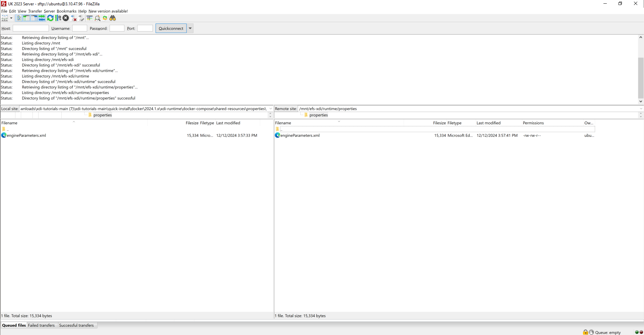Select local engineParameters.xml file

26,135
